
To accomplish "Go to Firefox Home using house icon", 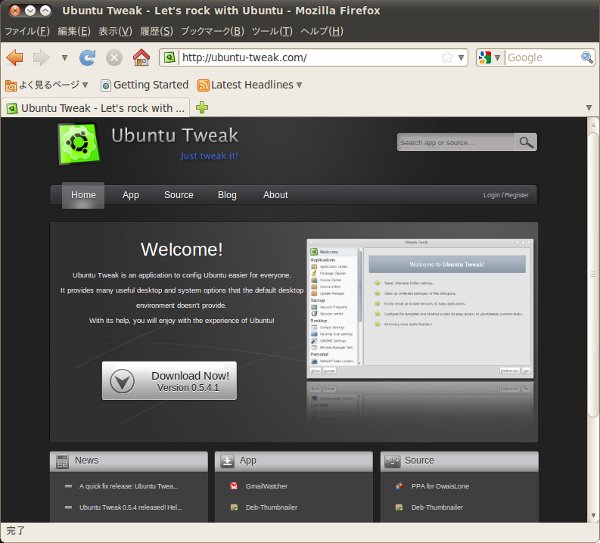I will (x=141, y=57).
